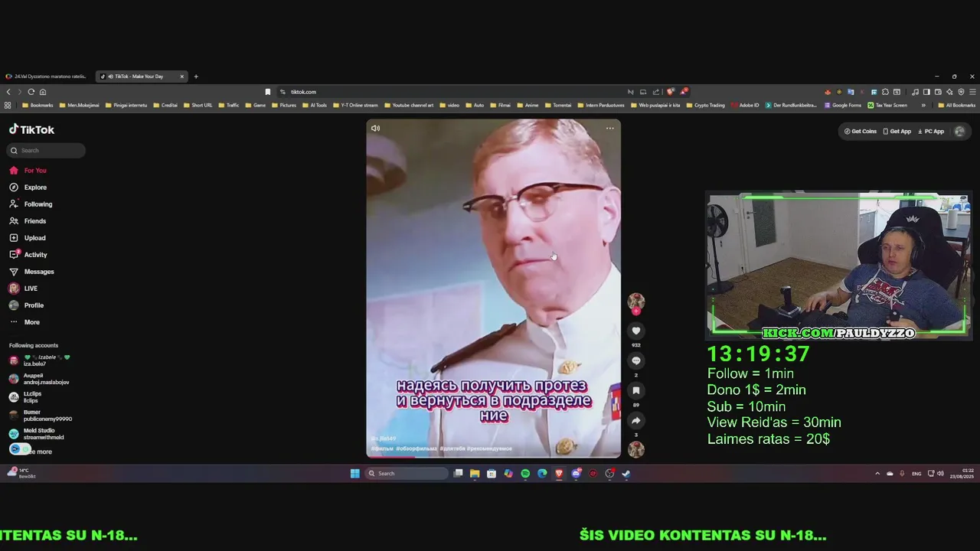980x551 pixels.
Task: Open Spotify from the taskbar
Action: coord(525,474)
